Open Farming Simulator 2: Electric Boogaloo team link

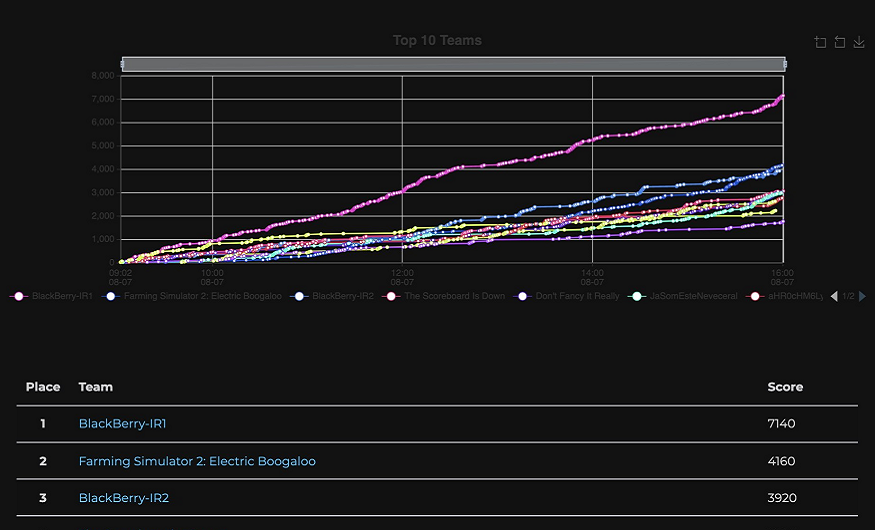point(197,461)
